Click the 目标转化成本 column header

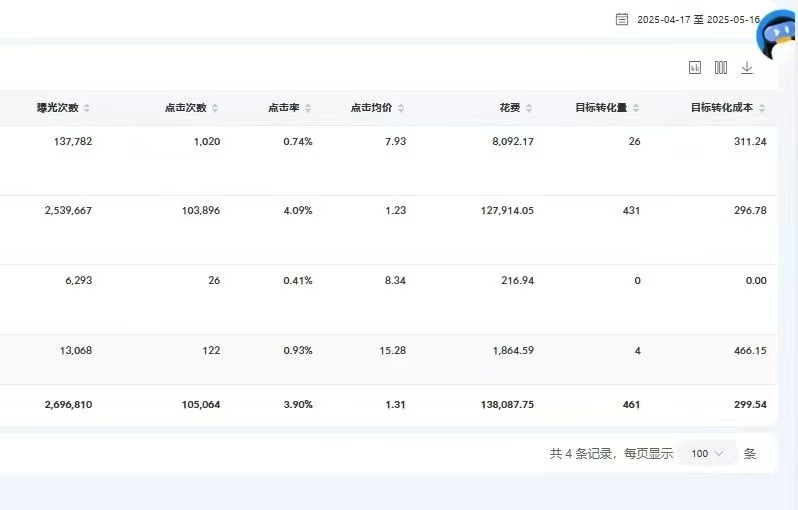tap(722, 108)
